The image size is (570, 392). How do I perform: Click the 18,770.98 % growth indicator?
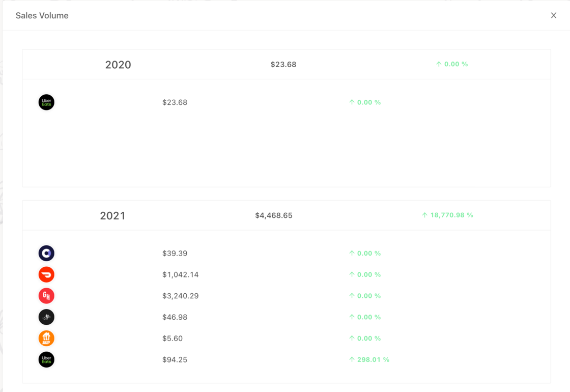click(447, 215)
